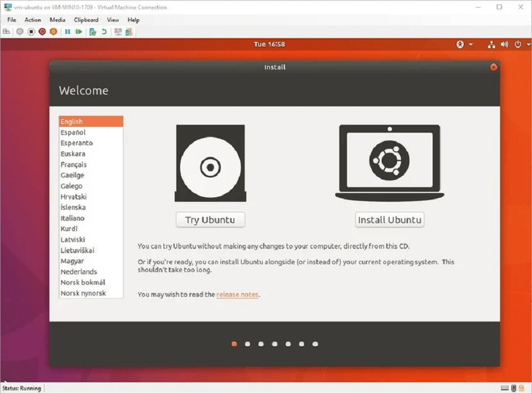Select English in the language list
Screen dimensions: 532x394
click(91, 121)
